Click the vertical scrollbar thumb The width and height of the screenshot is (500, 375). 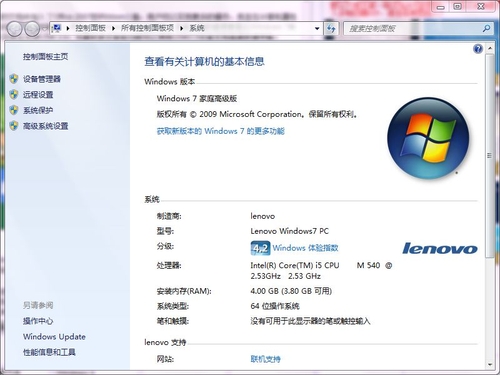pyautogui.click(x=489, y=156)
